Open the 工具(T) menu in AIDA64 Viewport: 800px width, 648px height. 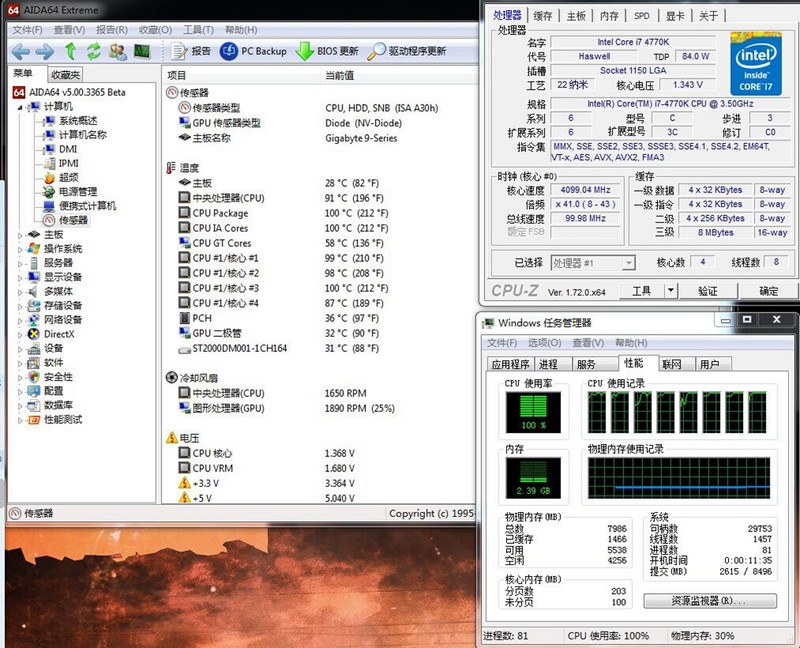[198, 30]
